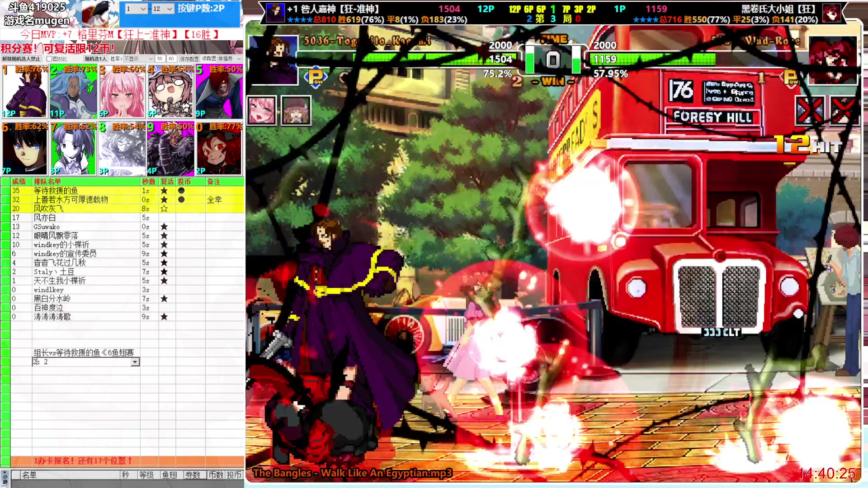
Task: Select blue-haired character portrait number 2
Action: (x=73, y=92)
